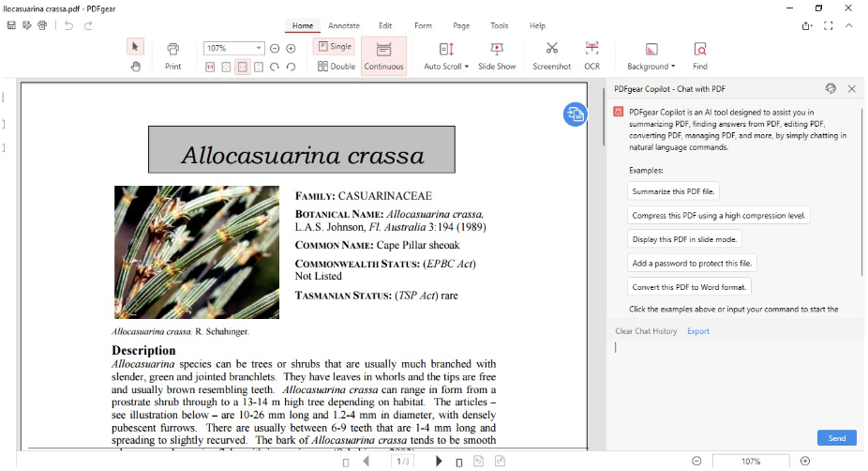Click the 'Summarize this PDF file.' example
This screenshot has width=868, height=471.
(673, 191)
